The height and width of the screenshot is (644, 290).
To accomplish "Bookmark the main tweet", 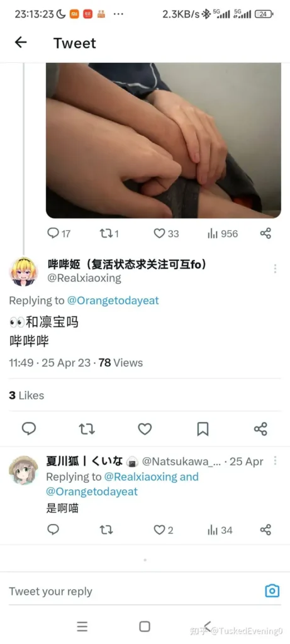I will coord(203,429).
